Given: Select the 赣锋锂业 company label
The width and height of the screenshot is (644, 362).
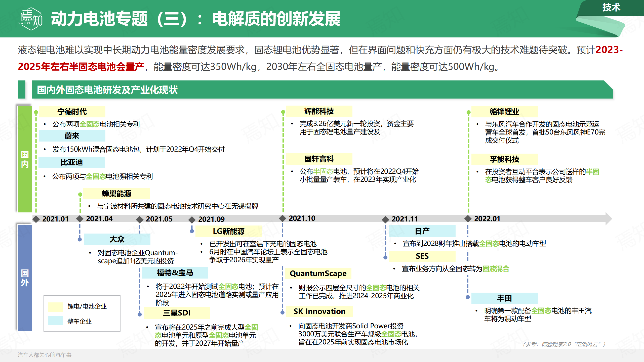Looking at the screenshot, I should click(504, 112).
